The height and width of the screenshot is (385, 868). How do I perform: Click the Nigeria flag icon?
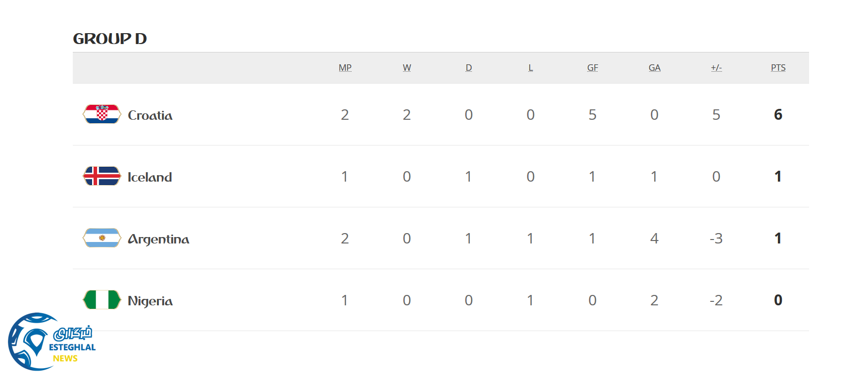(x=102, y=300)
